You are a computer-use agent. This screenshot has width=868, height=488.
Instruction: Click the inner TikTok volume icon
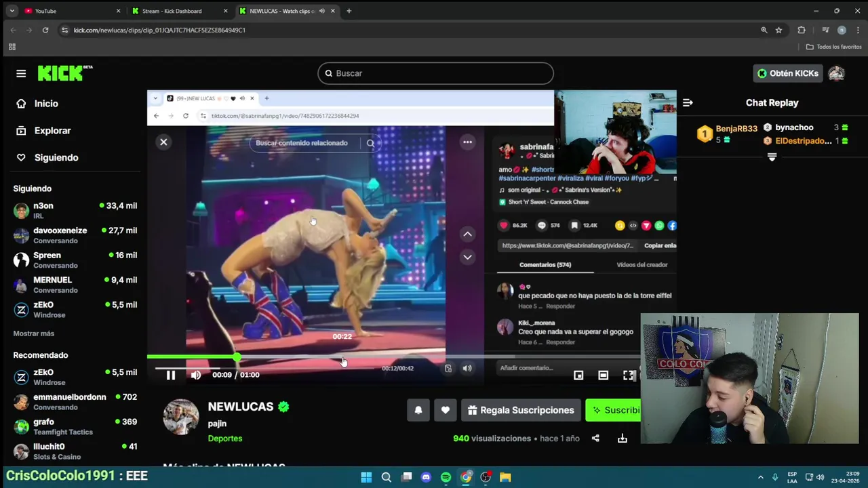[467, 368]
